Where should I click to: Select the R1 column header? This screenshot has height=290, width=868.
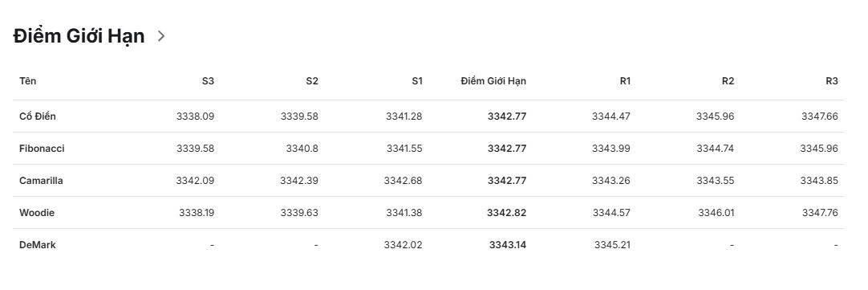625,81
